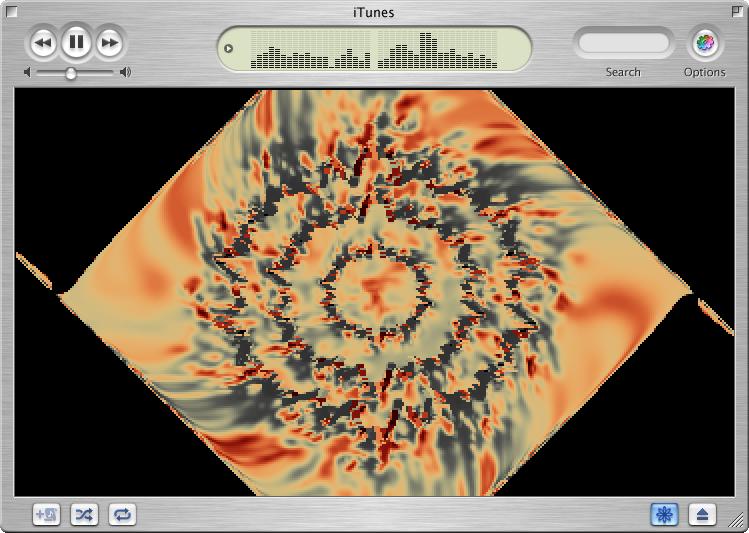Viewport: 749px width, 533px height.
Task: Turn off the visualizer
Action: coord(664,514)
